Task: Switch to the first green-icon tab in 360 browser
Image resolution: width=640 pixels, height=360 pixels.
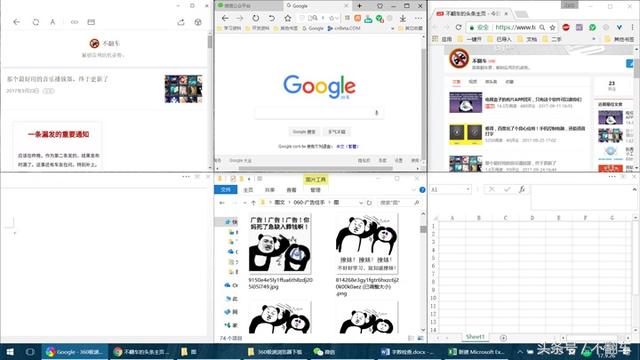Action: (x=249, y=6)
